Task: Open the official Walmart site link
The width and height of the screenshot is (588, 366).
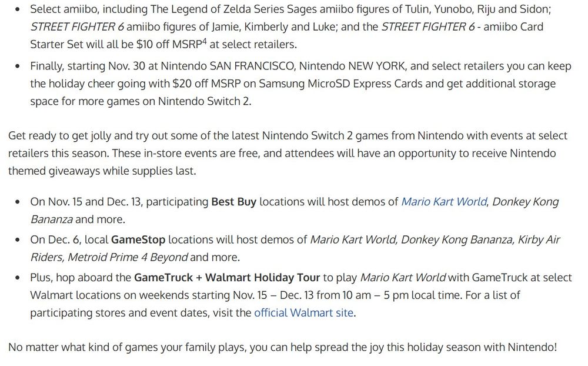Action: [x=304, y=312]
